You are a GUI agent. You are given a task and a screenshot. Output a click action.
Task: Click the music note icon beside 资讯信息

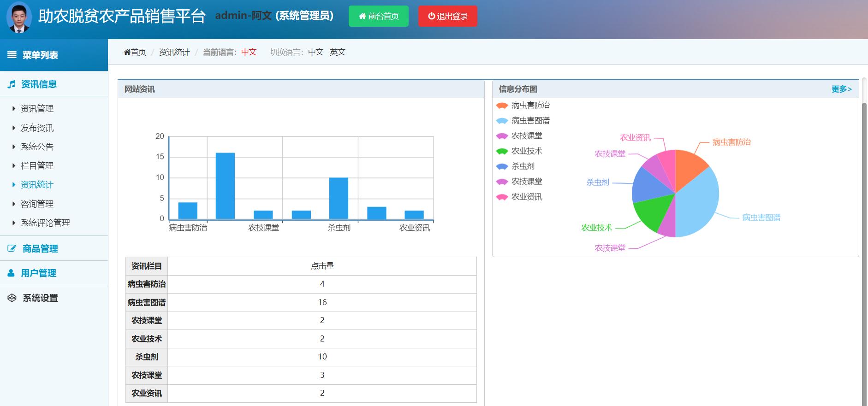click(12, 84)
